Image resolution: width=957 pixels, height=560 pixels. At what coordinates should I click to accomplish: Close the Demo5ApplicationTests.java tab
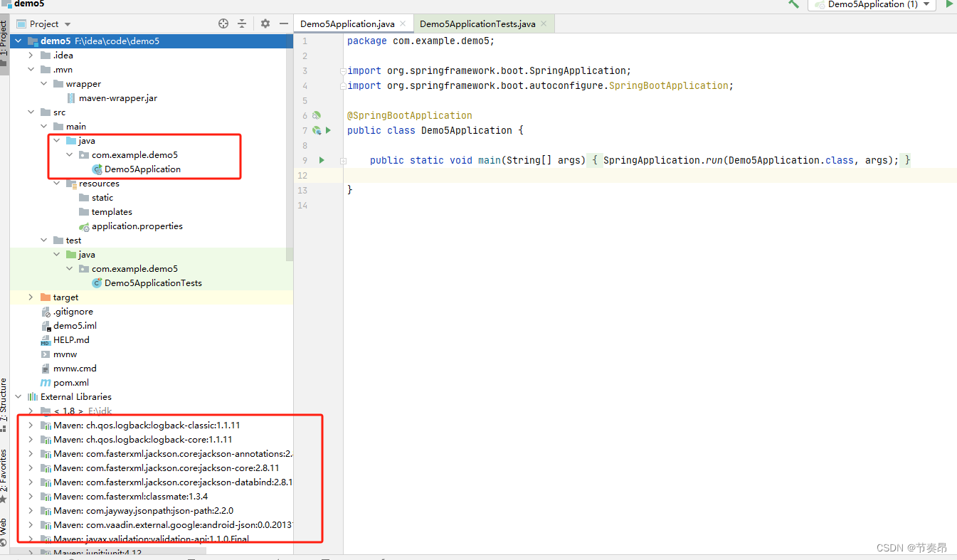point(545,24)
